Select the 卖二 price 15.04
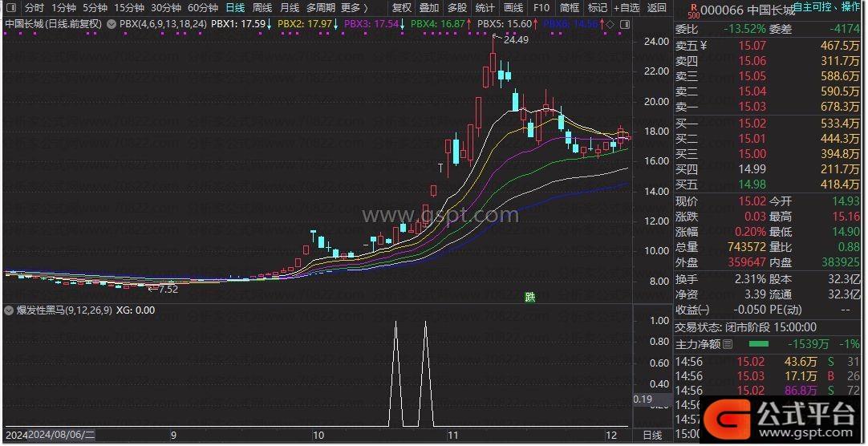868x446 pixels. pos(752,91)
